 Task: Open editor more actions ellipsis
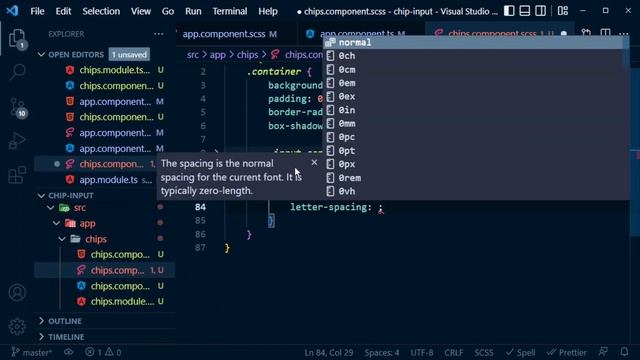pyautogui.click(x=623, y=33)
